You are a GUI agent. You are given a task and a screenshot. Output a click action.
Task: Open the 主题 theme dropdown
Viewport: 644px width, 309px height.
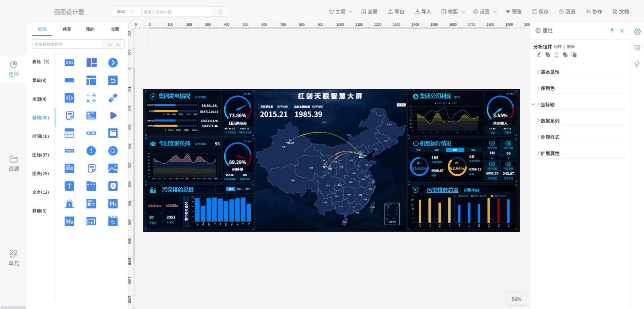click(341, 12)
